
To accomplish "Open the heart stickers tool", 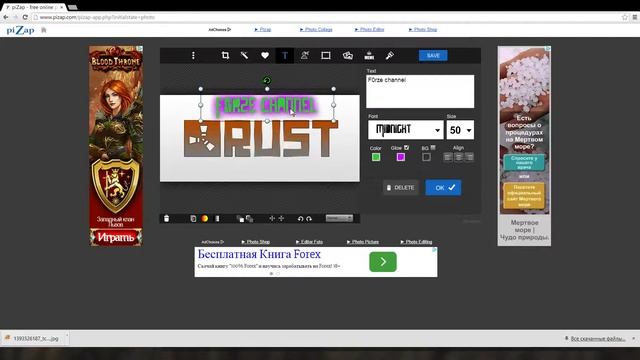I will coord(265,56).
